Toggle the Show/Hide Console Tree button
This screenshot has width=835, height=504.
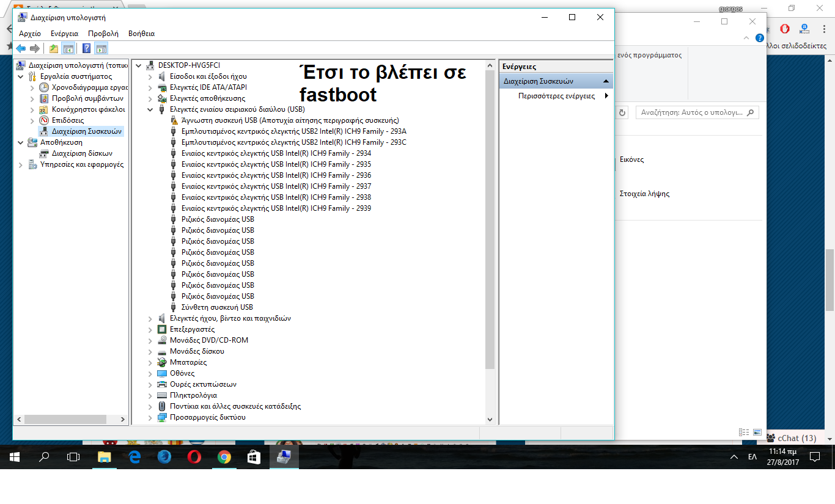pyautogui.click(x=68, y=49)
